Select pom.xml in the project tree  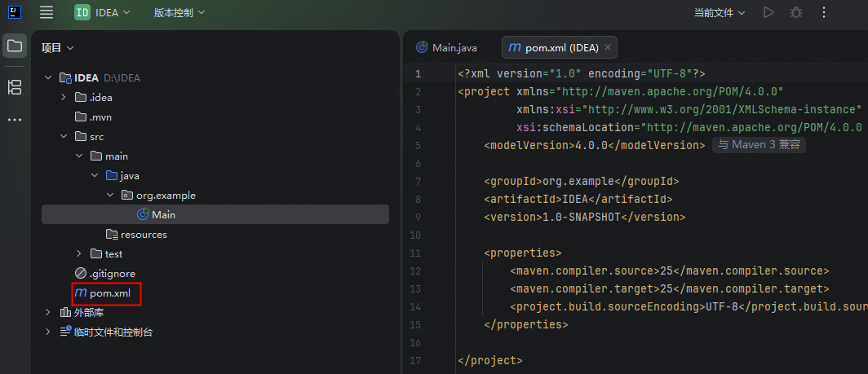coord(109,293)
